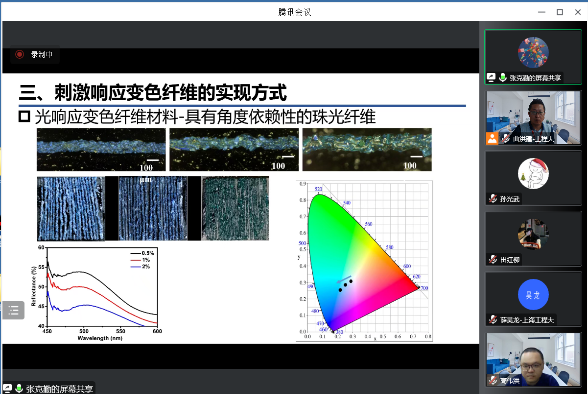Image resolution: width=588 pixels, height=394 pixels.
Task: Click the recording status label at the top left
Action: coord(42,55)
